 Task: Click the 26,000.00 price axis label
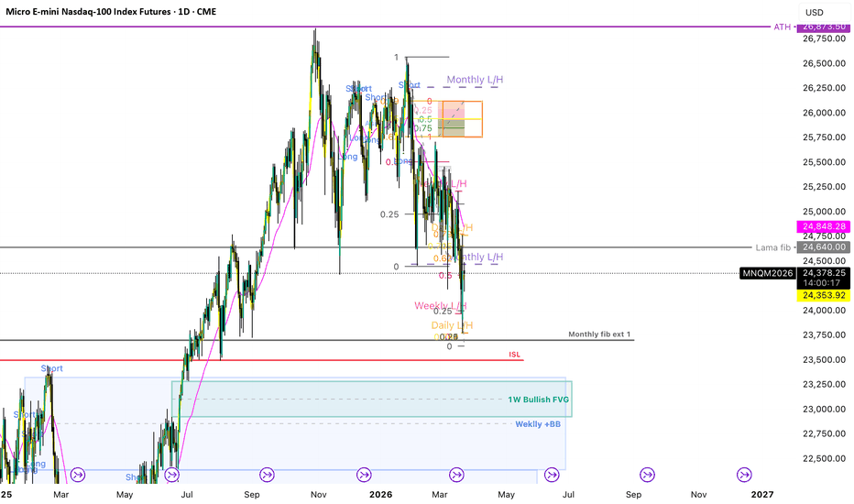[824, 113]
